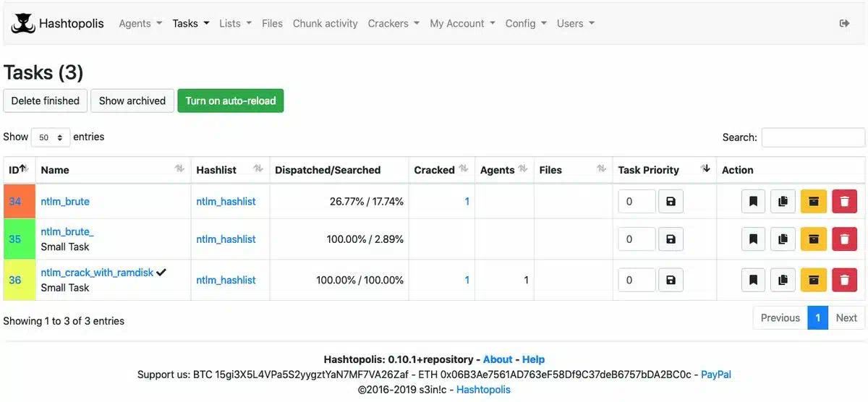Show archived tasks
The height and width of the screenshot is (402, 868).
pos(132,100)
